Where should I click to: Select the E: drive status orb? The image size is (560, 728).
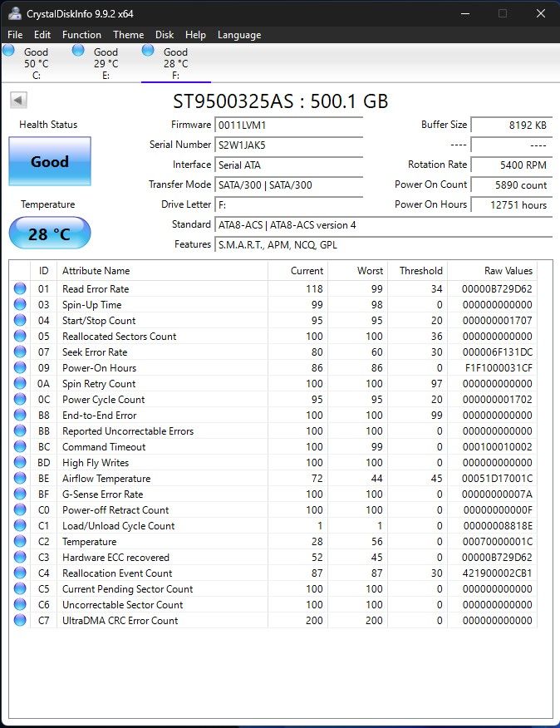[78, 50]
